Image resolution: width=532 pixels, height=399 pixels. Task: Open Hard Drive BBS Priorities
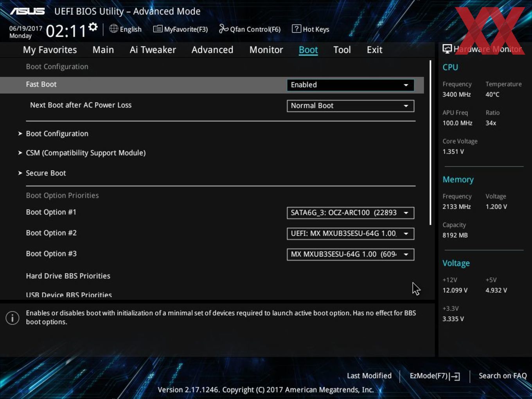click(68, 276)
